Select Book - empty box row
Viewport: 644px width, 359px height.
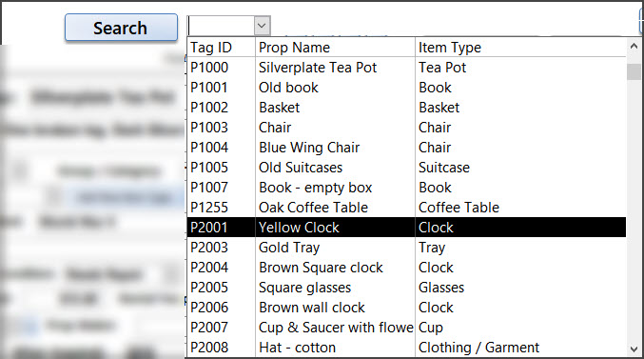406,188
